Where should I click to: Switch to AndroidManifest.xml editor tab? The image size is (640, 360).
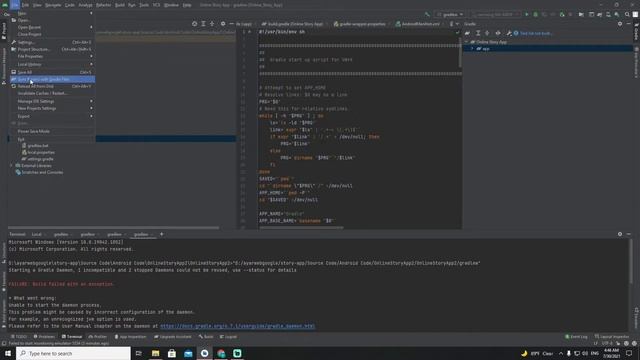click(x=418, y=24)
